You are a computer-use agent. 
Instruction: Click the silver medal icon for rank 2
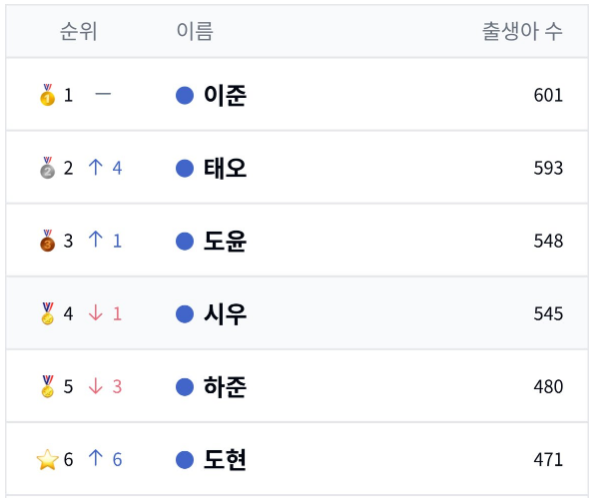[x=47, y=168]
